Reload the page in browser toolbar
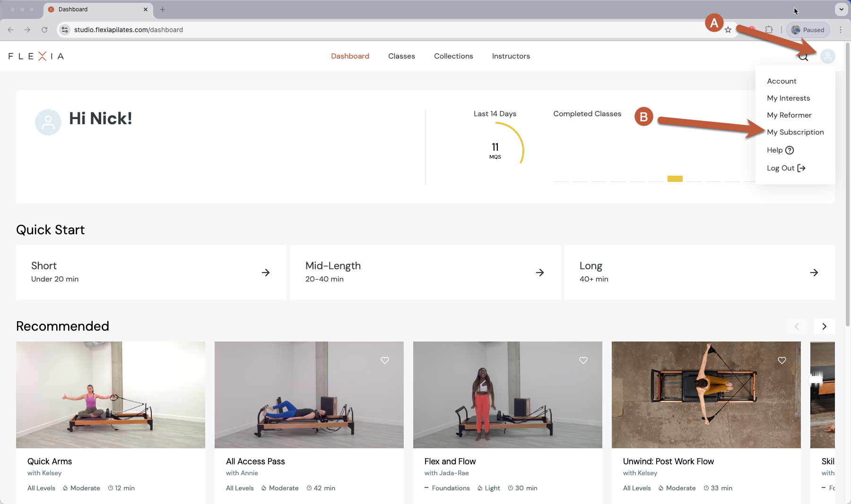Screen dimensions: 851x504 pyautogui.click(x=44, y=30)
